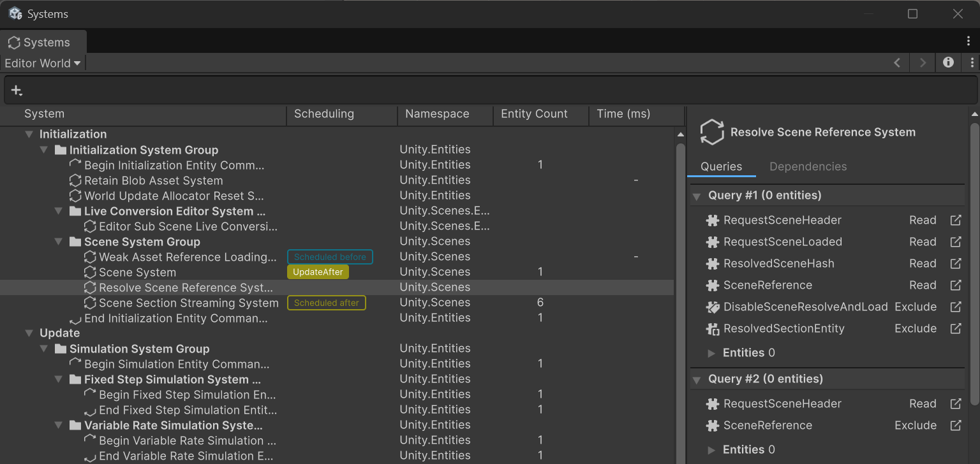The height and width of the screenshot is (464, 980).
Task: Expand Entities 0 under Query #1
Action: pos(712,353)
